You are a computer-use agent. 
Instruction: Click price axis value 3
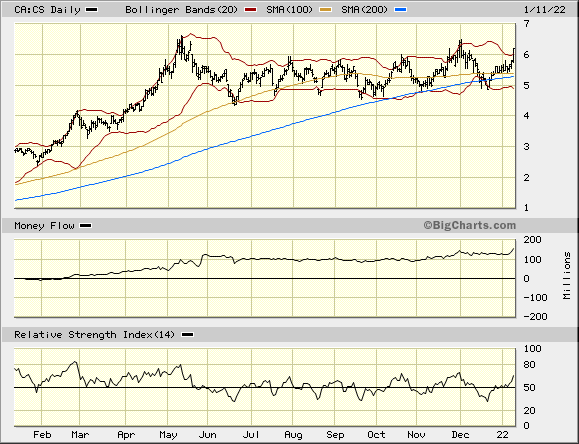[527, 147]
